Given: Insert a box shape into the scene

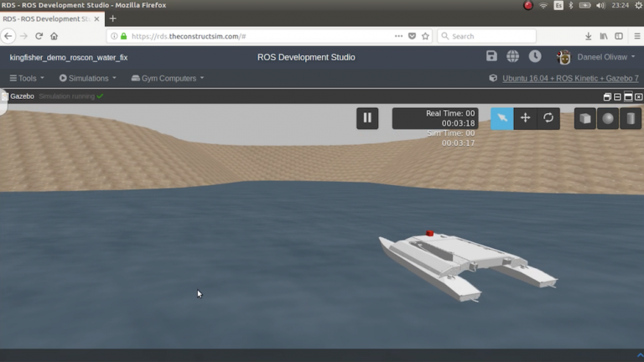Looking at the screenshot, I should pyautogui.click(x=585, y=118).
